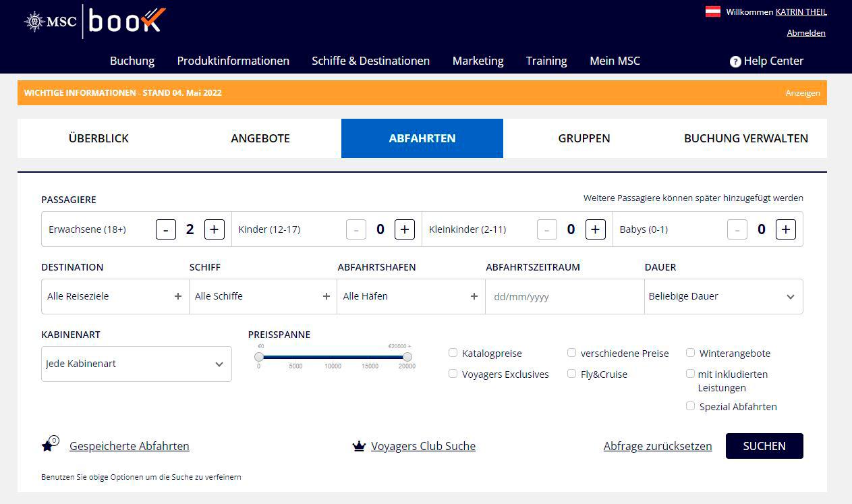The height and width of the screenshot is (504, 852).
Task: Click the Abmelden logout link
Action: [x=806, y=32]
